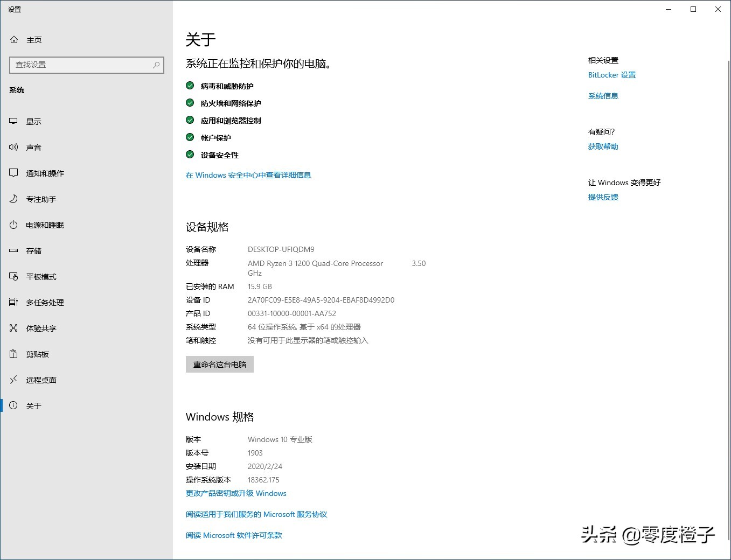The height and width of the screenshot is (560, 731).
Task: Select the 平板模式 (Tablet mode) icon
Action: coord(13,276)
